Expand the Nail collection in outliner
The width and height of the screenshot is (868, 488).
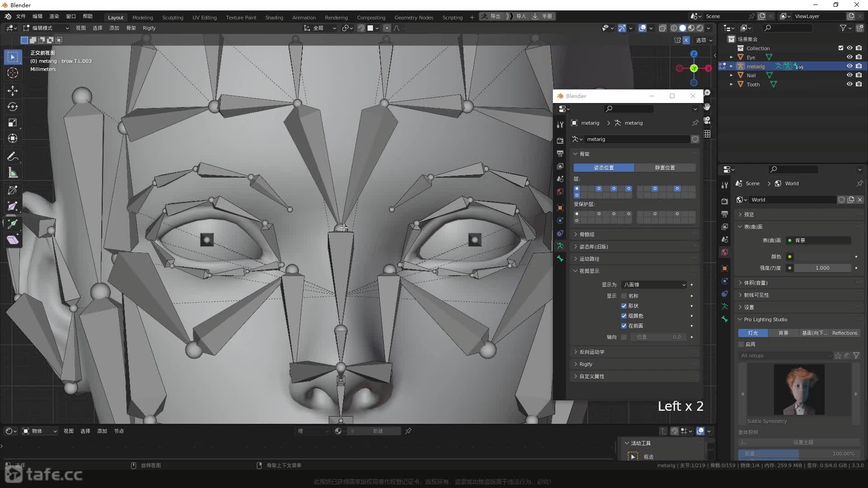731,75
